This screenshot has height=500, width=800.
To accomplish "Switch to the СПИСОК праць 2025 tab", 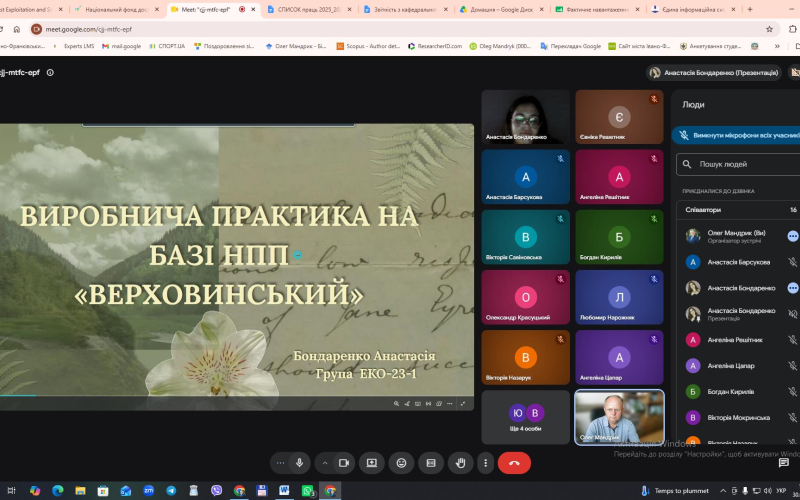I will [x=309, y=9].
